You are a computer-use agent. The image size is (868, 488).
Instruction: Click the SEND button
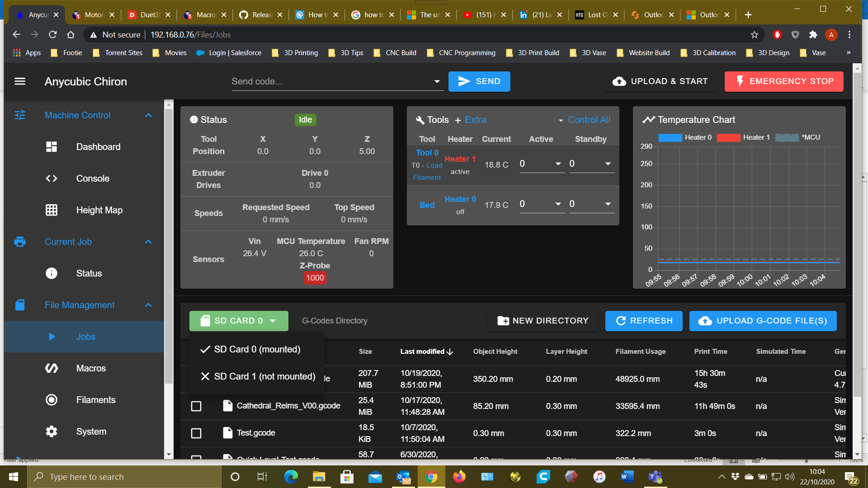[479, 81]
